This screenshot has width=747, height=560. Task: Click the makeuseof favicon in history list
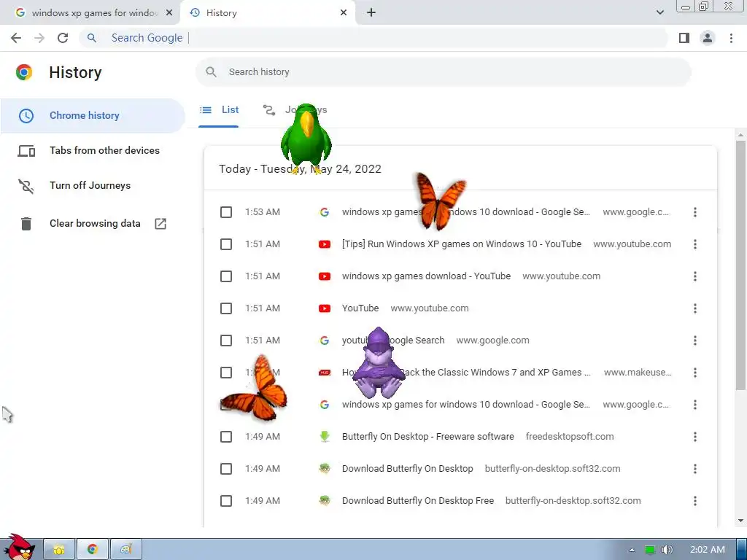[x=325, y=373]
